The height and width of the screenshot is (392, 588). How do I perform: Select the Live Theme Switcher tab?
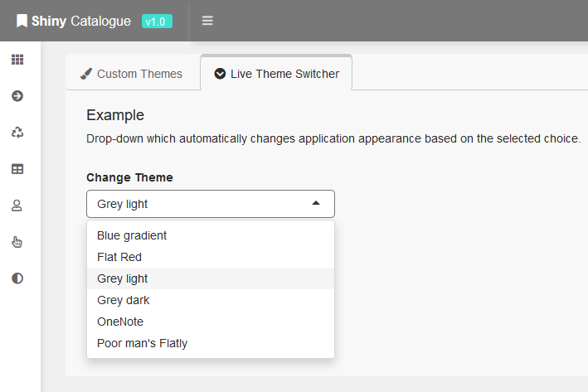[x=276, y=74]
